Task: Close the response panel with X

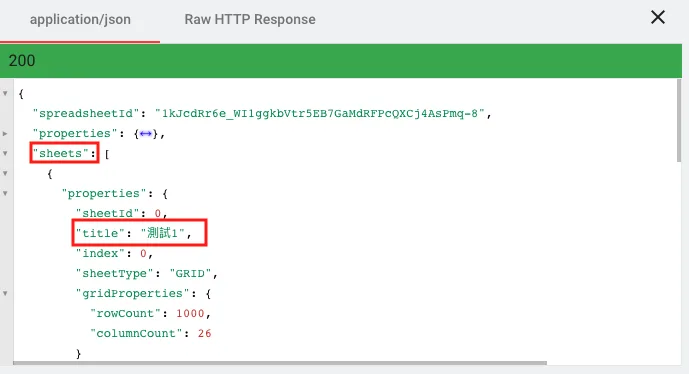Action: click(x=657, y=18)
